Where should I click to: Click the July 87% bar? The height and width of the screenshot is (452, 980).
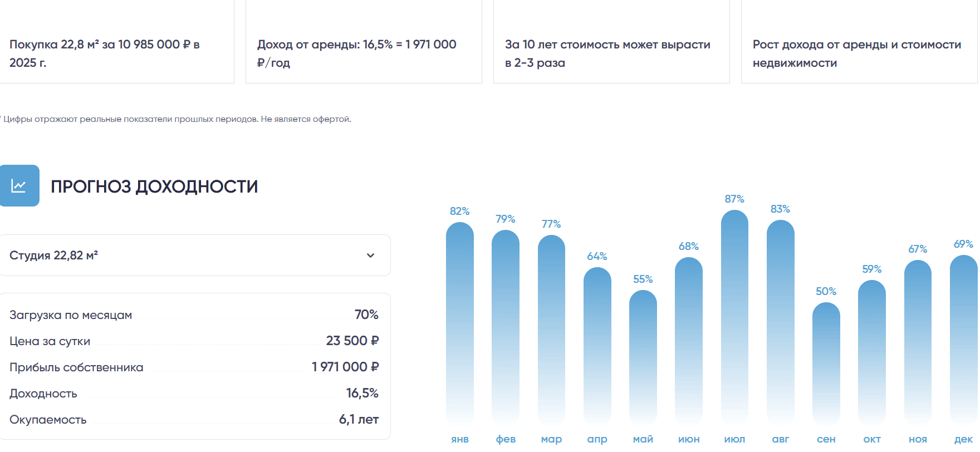(x=734, y=317)
